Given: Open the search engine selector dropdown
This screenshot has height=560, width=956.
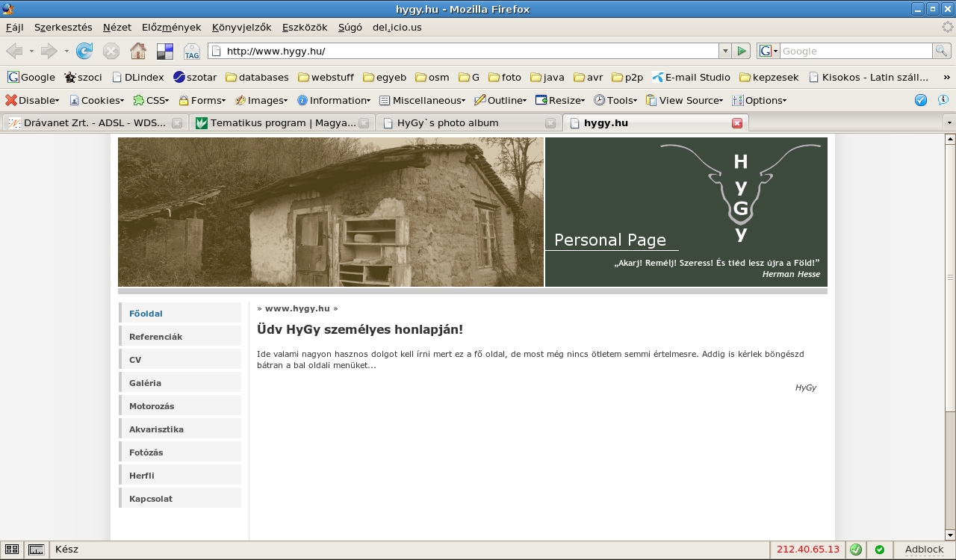Looking at the screenshot, I should click(x=768, y=51).
